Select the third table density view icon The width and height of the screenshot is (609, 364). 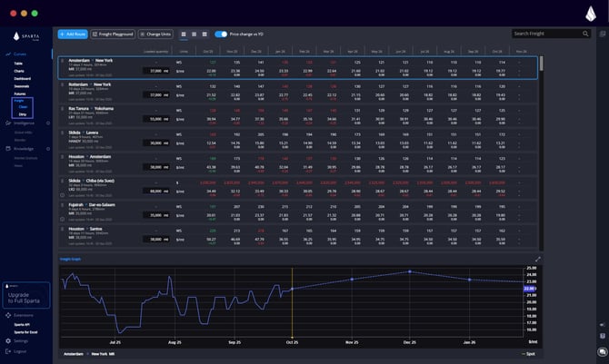pos(205,34)
